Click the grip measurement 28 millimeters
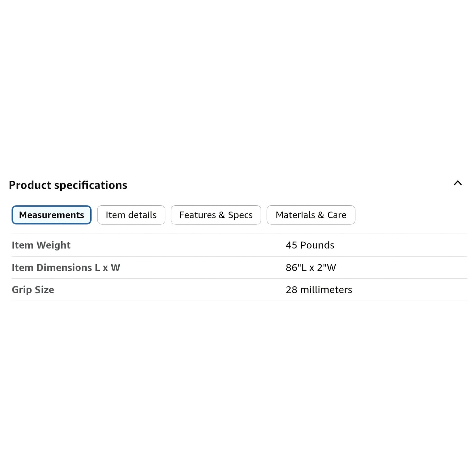Viewport: 476px width, 476px height. point(319,290)
